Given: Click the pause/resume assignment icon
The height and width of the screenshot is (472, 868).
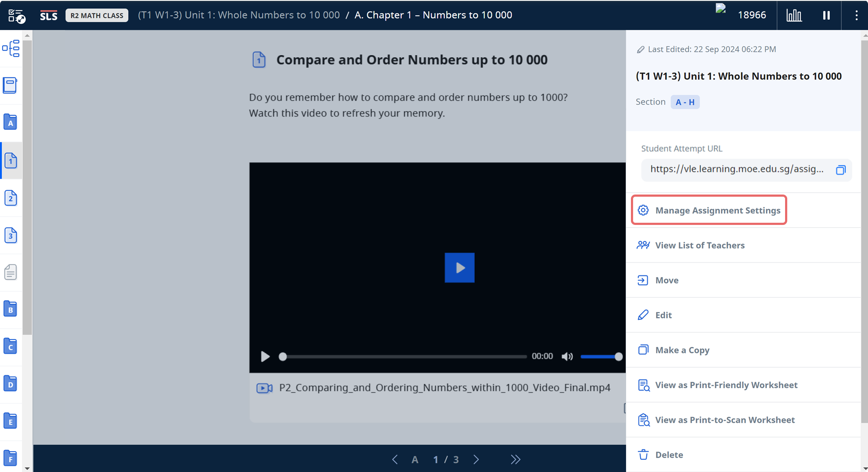Looking at the screenshot, I should [826, 15].
